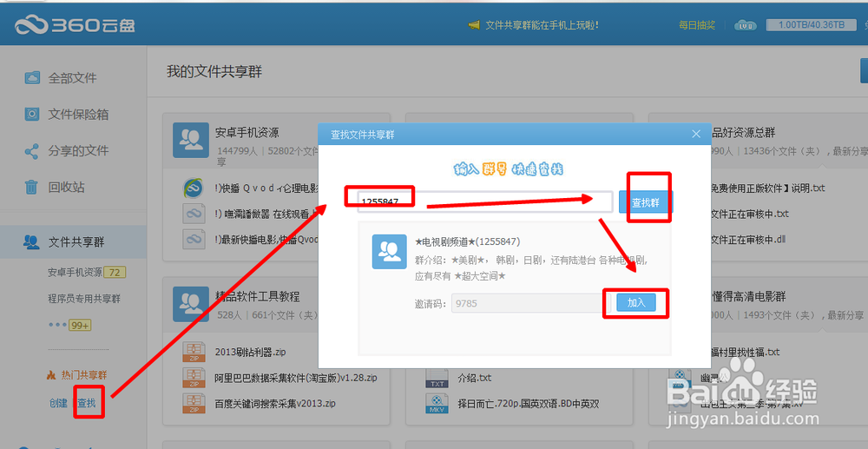Expand more groups via the ••• 99+ entry

69,325
